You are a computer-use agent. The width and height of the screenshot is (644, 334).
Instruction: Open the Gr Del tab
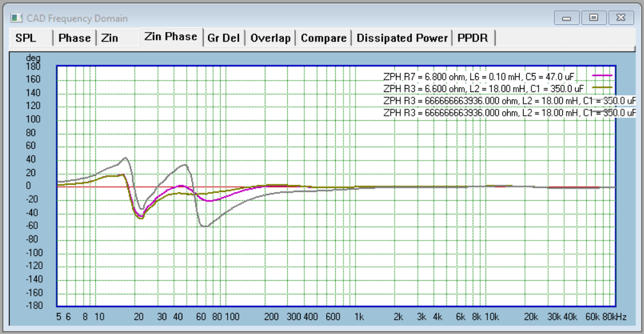224,38
